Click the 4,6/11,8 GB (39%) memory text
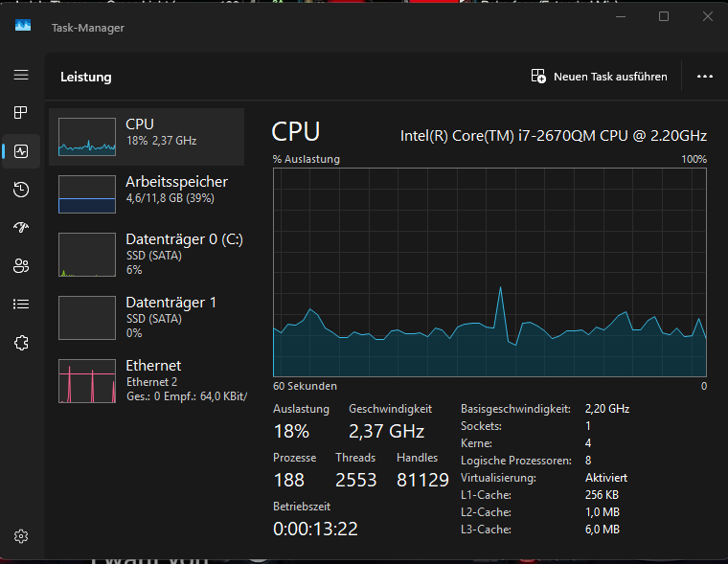 coord(170,198)
